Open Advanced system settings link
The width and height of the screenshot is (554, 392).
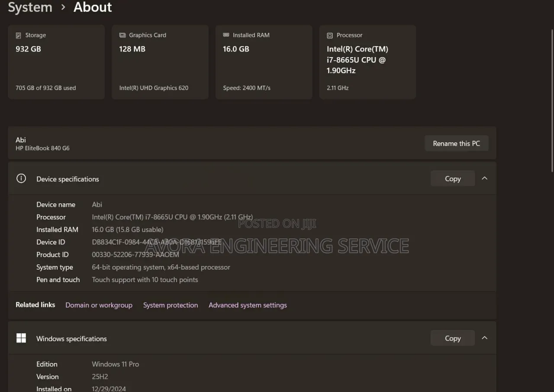coord(248,305)
